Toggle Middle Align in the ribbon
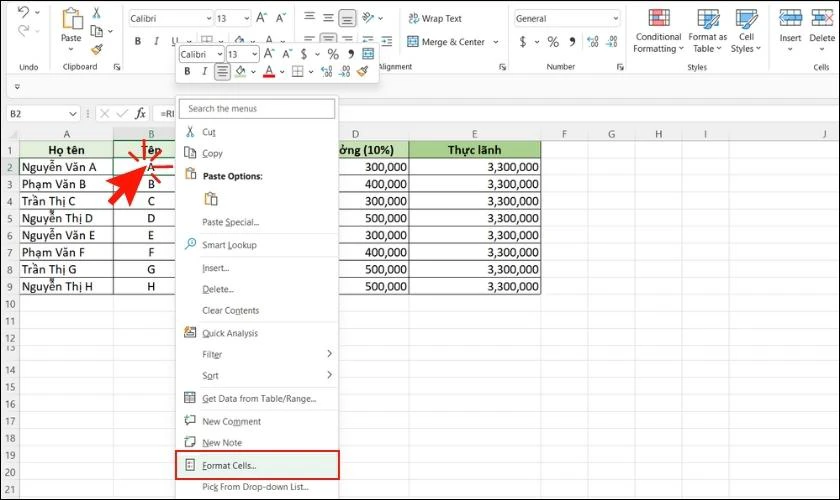This screenshot has height=500, width=840. 328,18
